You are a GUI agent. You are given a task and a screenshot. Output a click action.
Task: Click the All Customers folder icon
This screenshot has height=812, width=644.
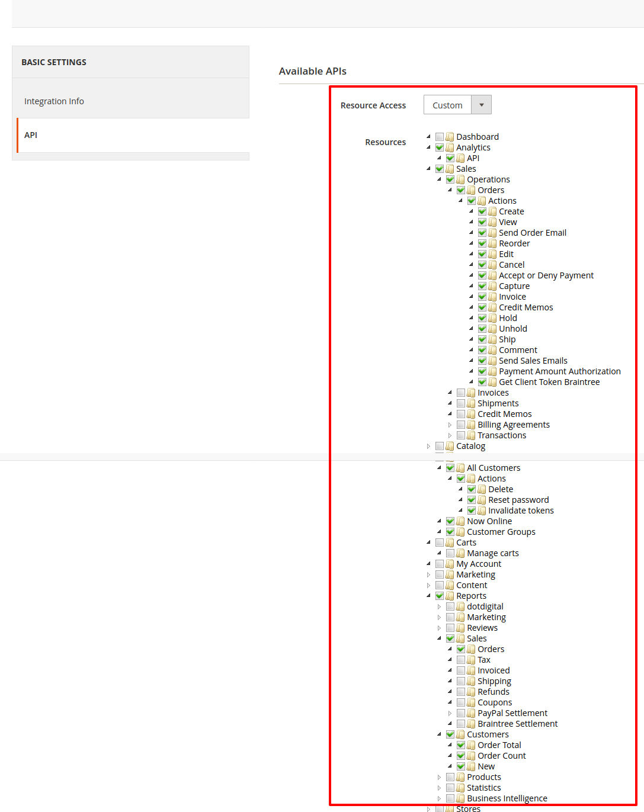460,468
